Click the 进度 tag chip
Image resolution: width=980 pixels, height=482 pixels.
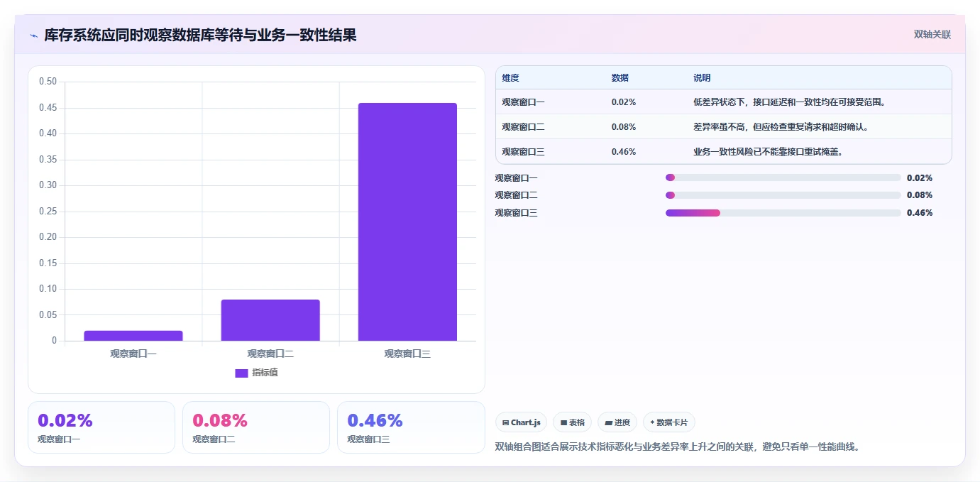coord(617,422)
